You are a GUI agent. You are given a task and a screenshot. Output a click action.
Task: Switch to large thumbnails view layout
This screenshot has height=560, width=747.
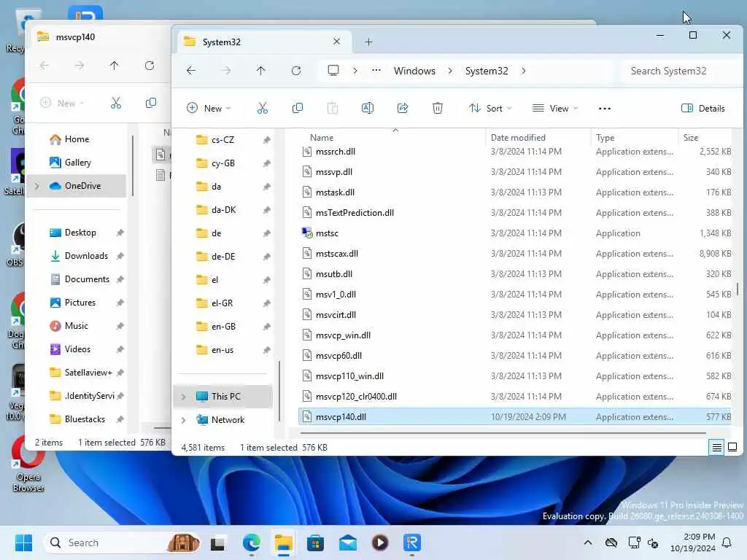pyautogui.click(x=732, y=447)
